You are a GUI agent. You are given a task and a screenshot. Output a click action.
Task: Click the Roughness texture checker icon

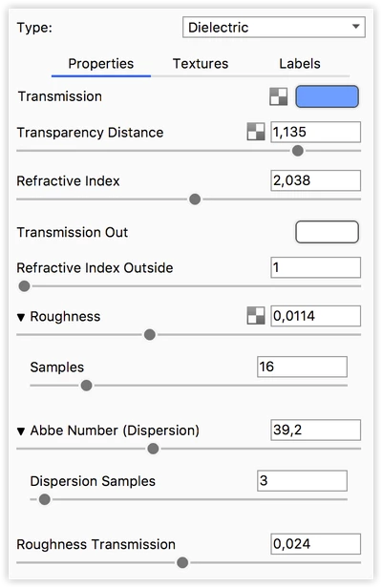click(256, 315)
